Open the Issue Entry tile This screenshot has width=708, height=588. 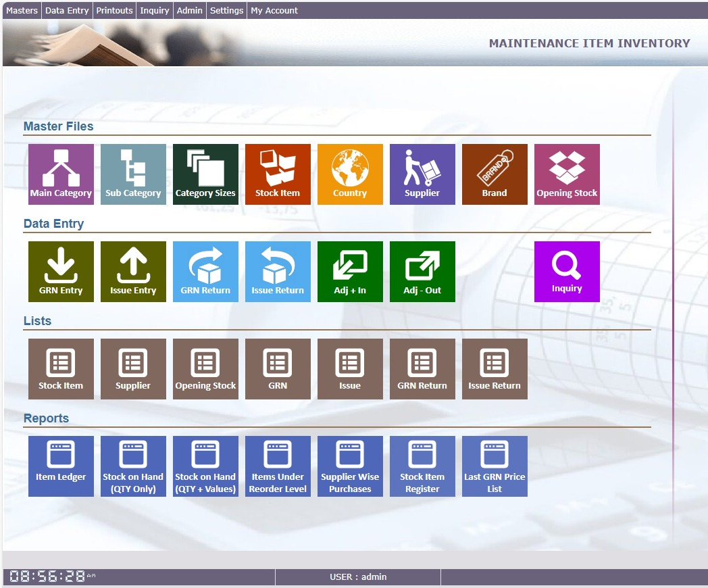[x=133, y=271]
